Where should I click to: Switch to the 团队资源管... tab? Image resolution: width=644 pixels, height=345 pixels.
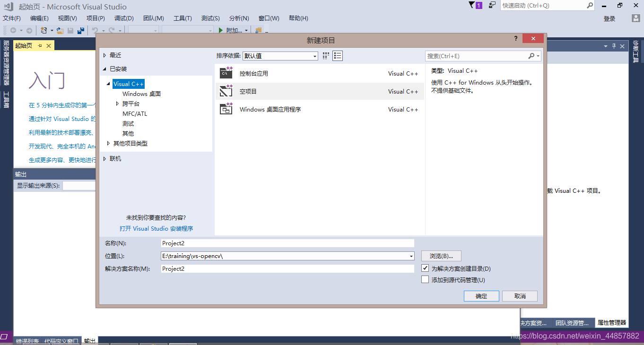click(x=572, y=323)
